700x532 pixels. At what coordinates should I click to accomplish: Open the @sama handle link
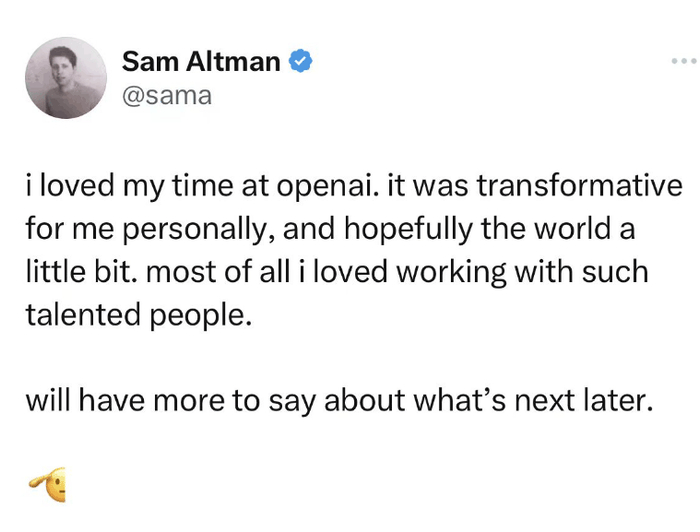166,96
